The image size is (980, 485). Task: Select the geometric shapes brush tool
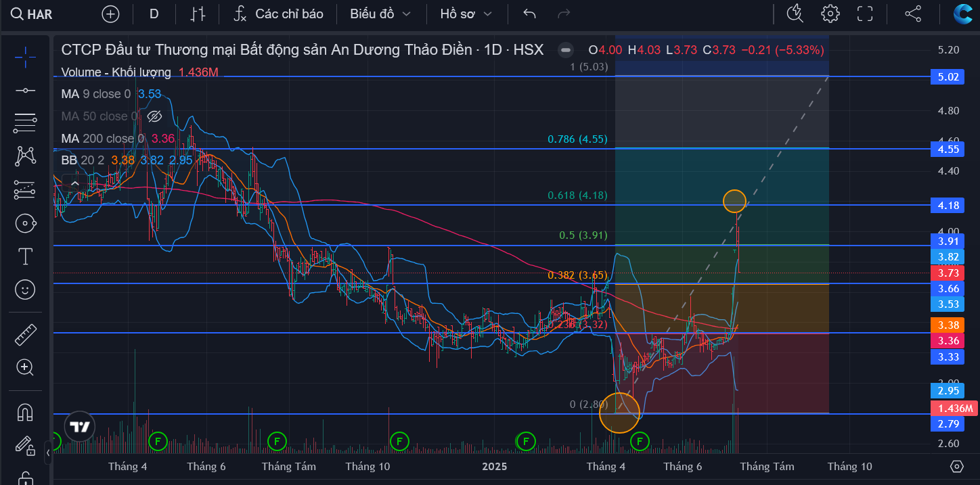[25, 223]
